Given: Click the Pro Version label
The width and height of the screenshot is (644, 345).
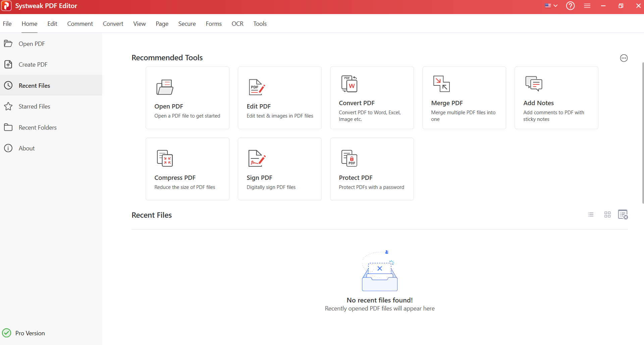Looking at the screenshot, I should point(30,333).
